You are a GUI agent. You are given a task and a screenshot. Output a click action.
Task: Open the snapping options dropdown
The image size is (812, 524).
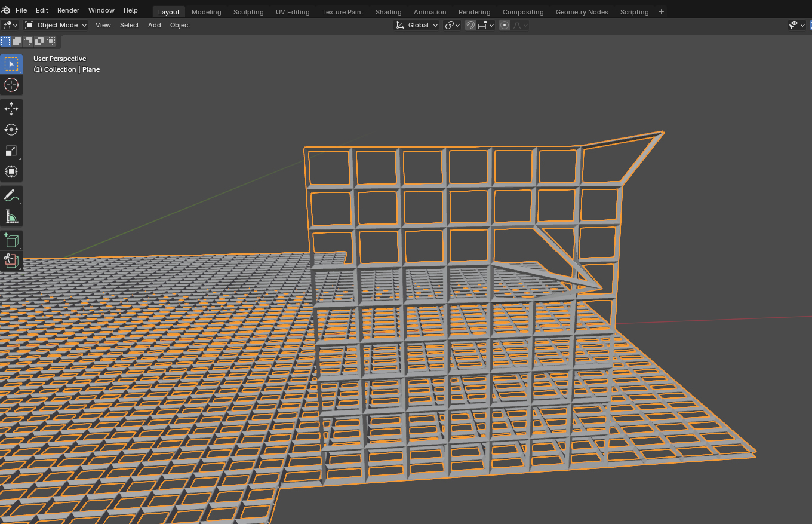click(485, 25)
